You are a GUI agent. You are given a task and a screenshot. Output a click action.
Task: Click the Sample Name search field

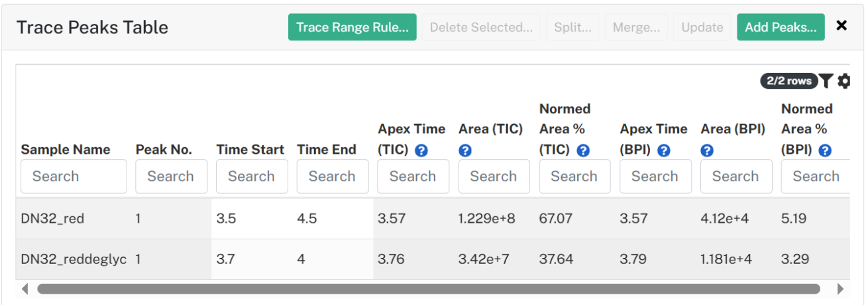pos(74,176)
